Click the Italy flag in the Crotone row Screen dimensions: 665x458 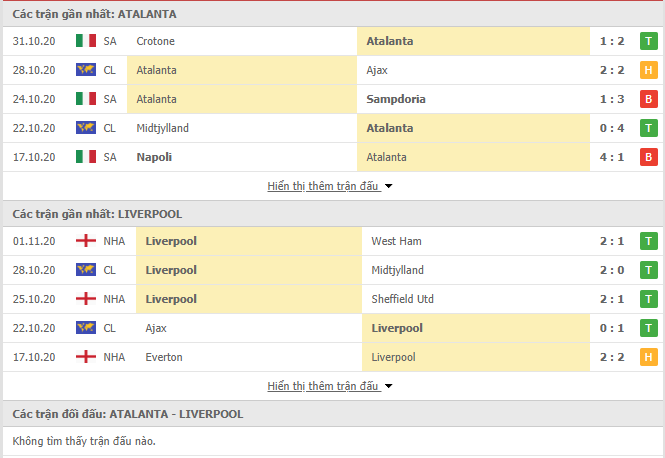[86, 41]
